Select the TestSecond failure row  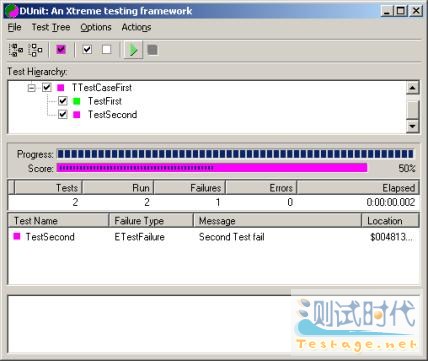(213, 237)
